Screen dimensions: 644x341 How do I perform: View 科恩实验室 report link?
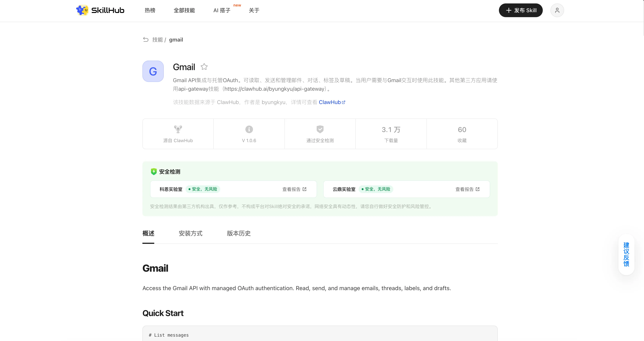coord(294,189)
